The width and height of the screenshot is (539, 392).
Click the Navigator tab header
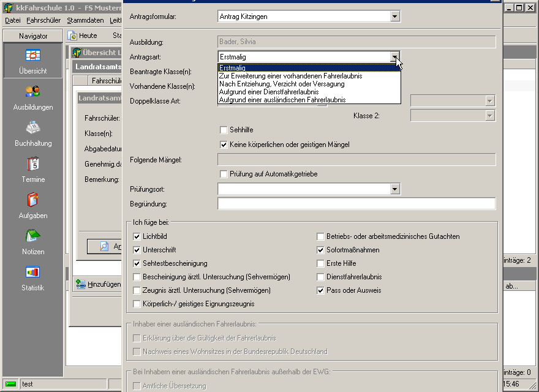point(33,36)
